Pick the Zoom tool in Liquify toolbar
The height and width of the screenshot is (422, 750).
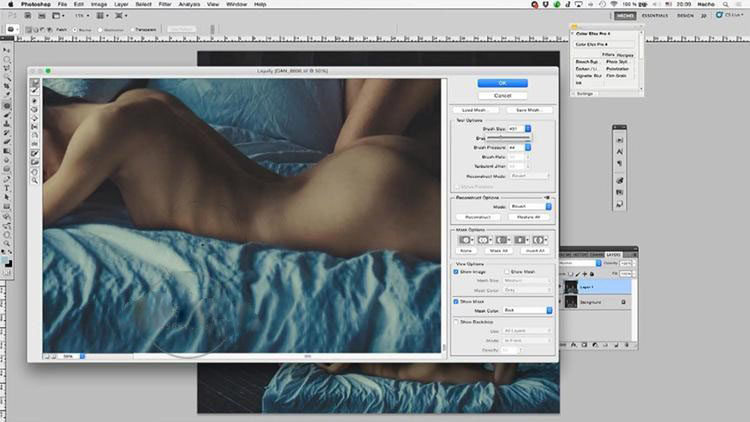[x=35, y=180]
